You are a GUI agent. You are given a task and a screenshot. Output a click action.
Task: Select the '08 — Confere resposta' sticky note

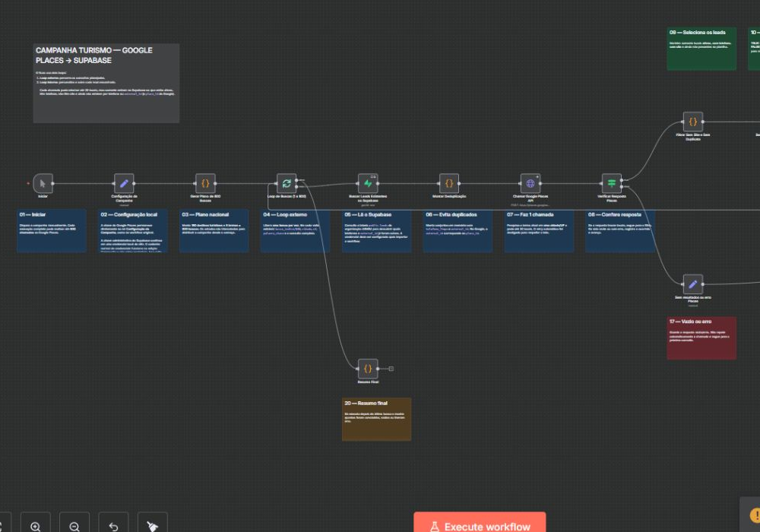pos(620,231)
